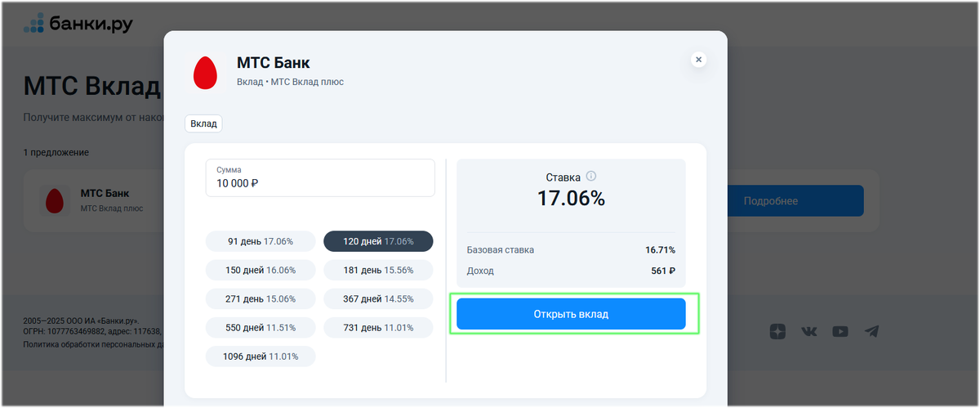The height and width of the screenshot is (408, 980).
Task: Click the Сумма input field
Action: 320,177
